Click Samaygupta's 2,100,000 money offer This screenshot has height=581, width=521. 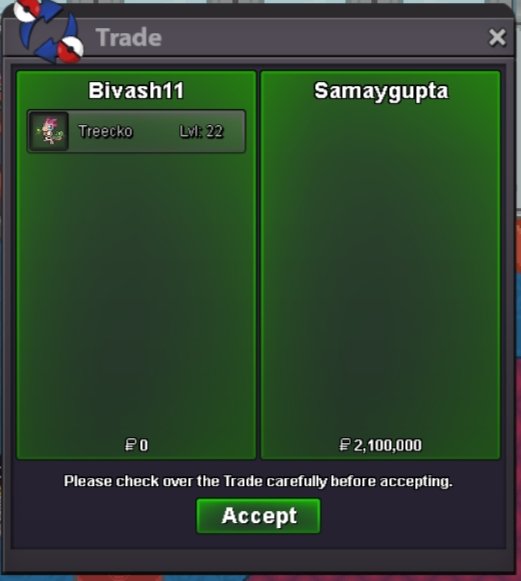tap(388, 445)
